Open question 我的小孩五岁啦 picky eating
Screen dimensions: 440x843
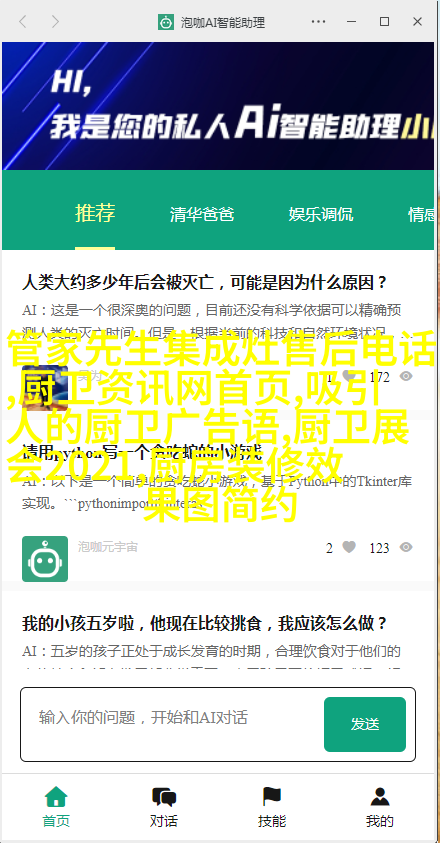click(204, 624)
